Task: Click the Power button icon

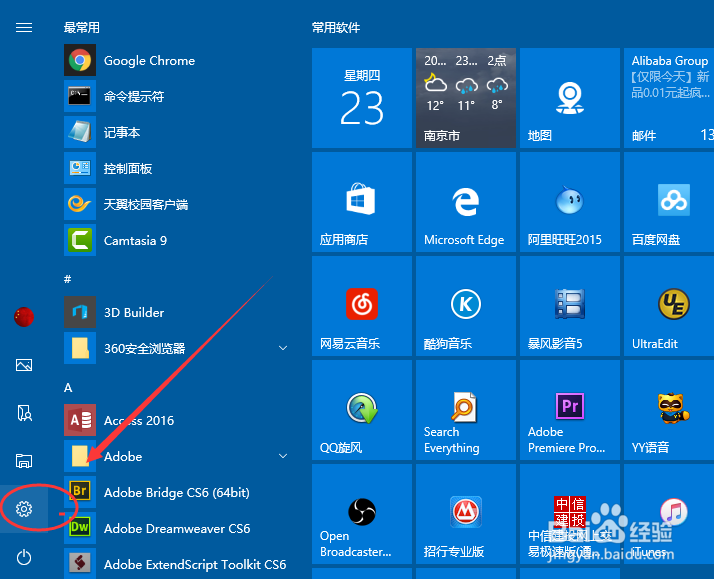Action: [24, 557]
